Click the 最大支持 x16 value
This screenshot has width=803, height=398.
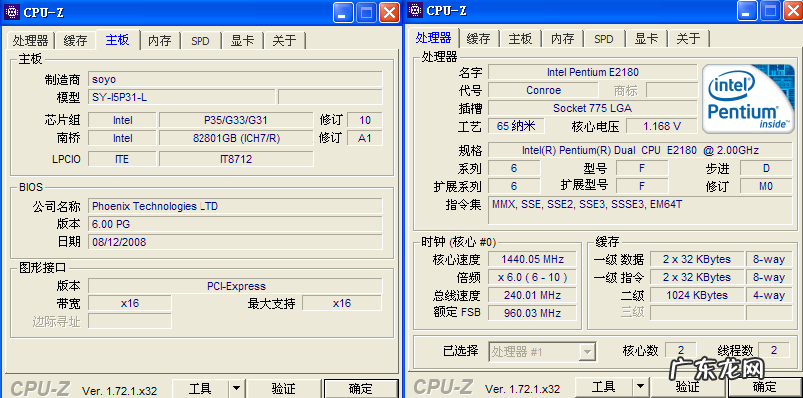pos(342,303)
